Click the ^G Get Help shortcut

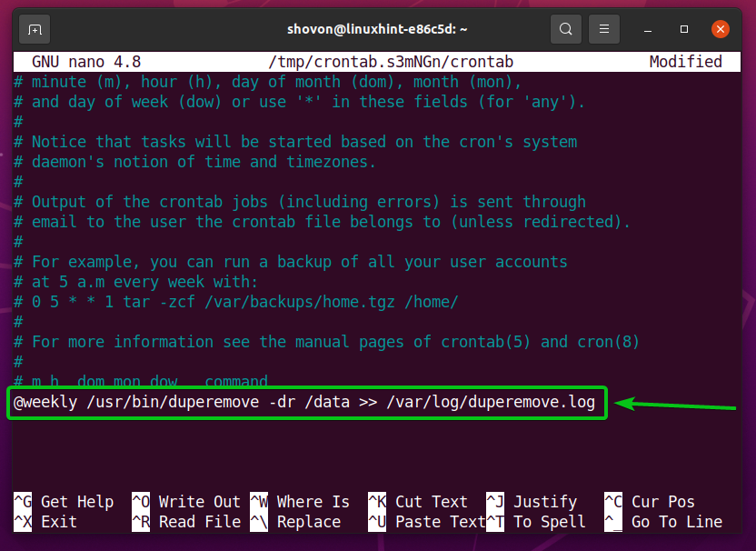(64, 502)
